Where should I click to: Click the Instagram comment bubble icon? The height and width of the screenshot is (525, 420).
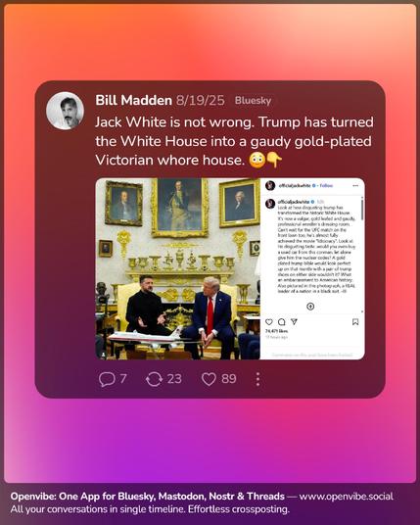click(x=281, y=322)
